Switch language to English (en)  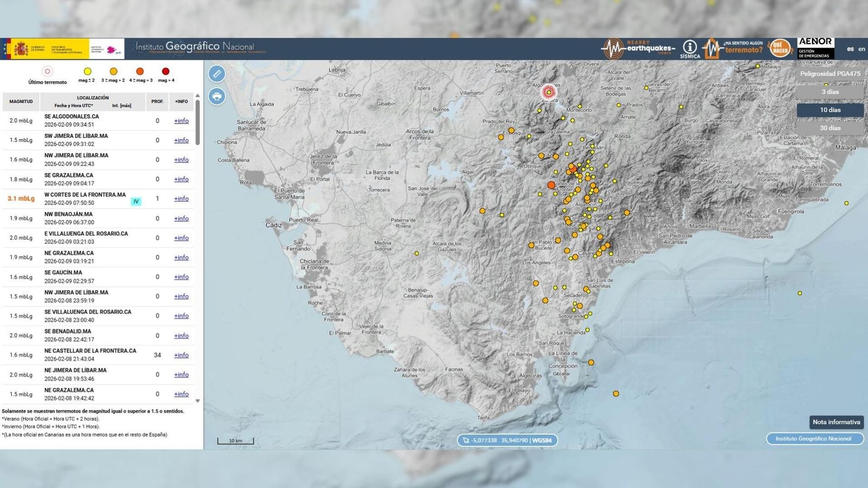coord(861,49)
